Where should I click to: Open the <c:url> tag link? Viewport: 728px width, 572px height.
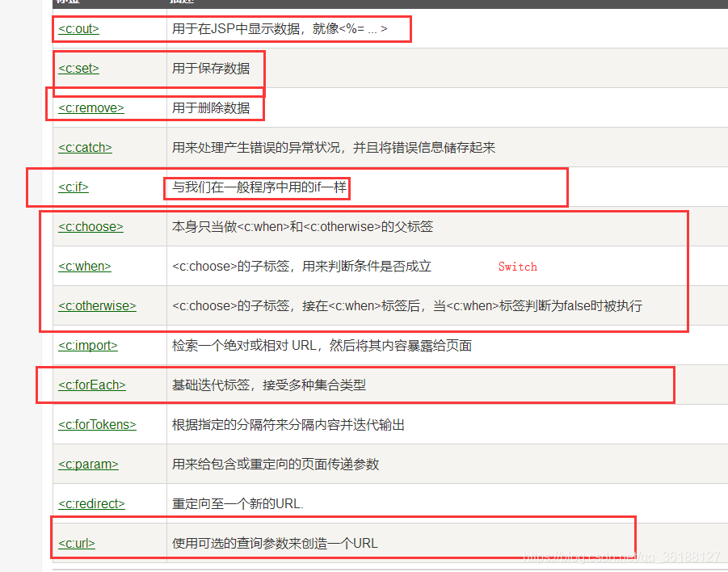75,543
